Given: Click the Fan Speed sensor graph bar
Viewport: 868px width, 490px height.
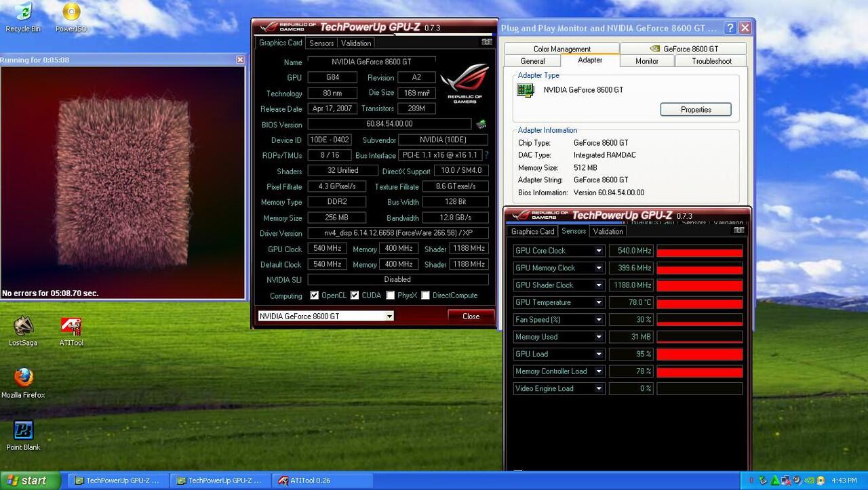Looking at the screenshot, I should 699,320.
